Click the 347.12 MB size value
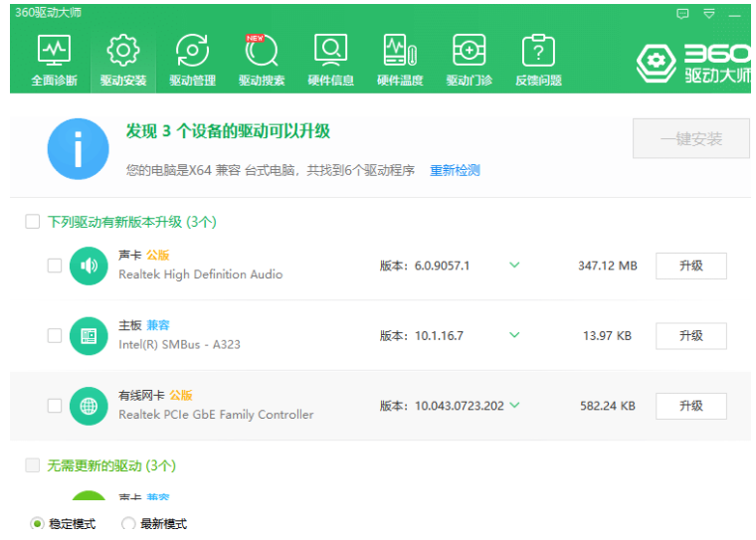This screenshot has width=756, height=540. click(x=608, y=266)
